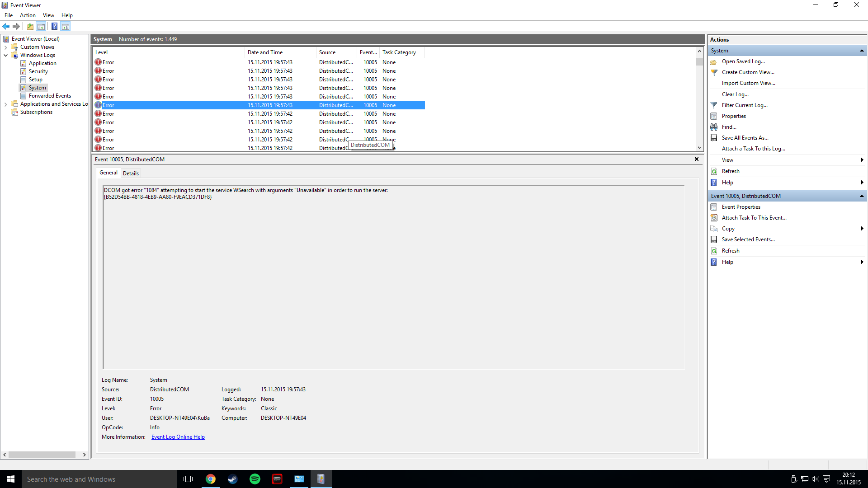868x488 pixels.
Task: Expand the Custom Views tree node
Action: pos(5,47)
